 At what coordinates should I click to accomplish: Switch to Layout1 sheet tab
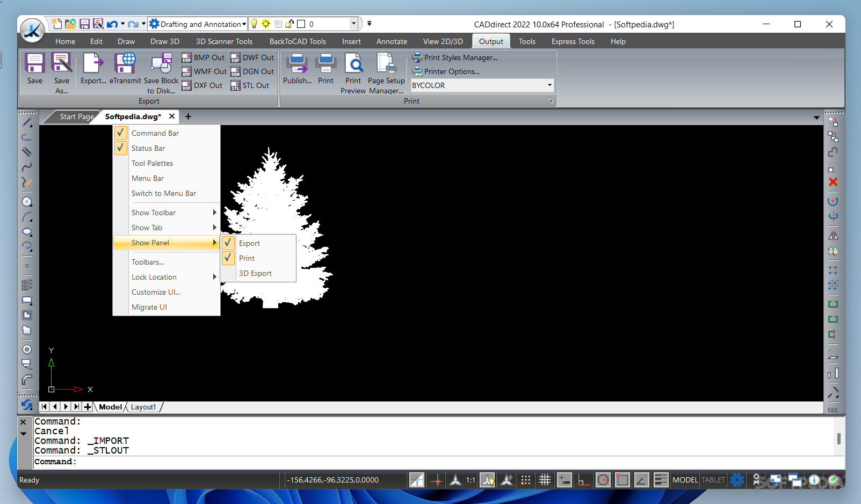tap(143, 407)
